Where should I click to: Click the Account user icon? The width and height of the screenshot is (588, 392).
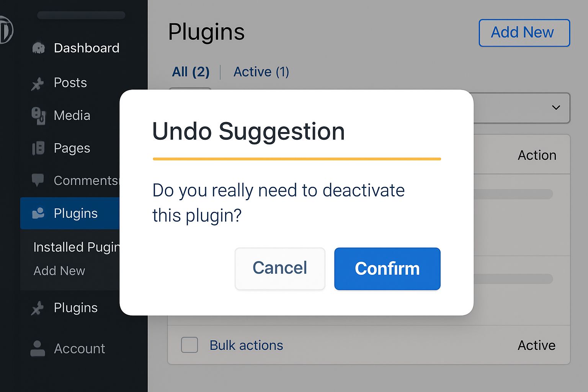38,348
